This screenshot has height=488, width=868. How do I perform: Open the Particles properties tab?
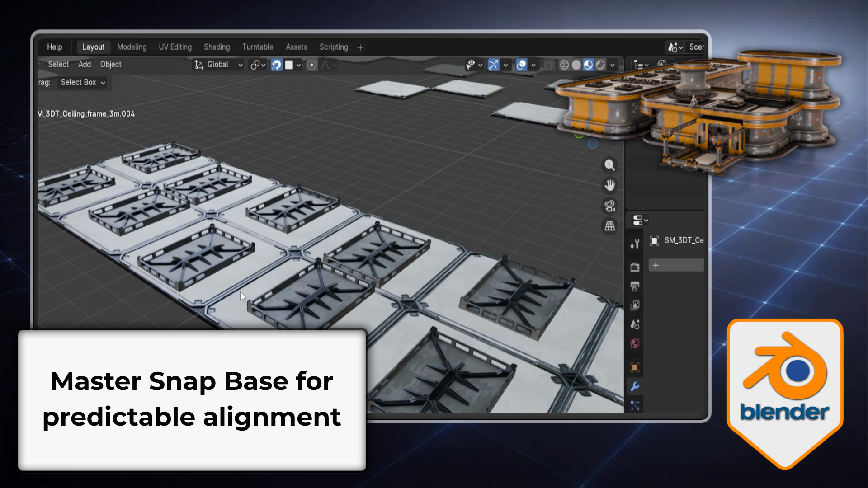pos(635,405)
